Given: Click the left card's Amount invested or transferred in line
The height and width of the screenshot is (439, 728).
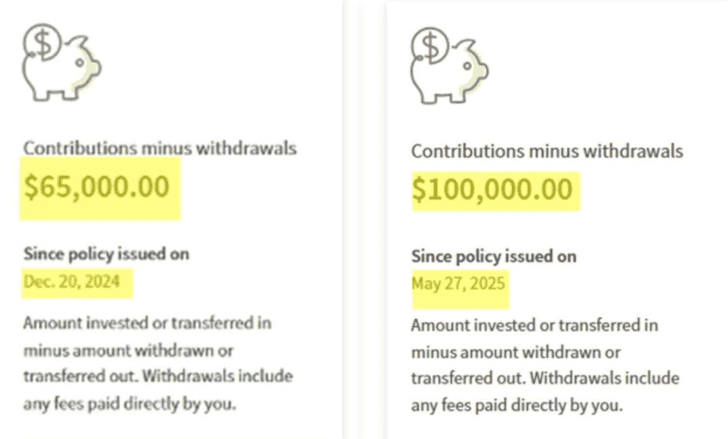Looking at the screenshot, I should 148,323.
